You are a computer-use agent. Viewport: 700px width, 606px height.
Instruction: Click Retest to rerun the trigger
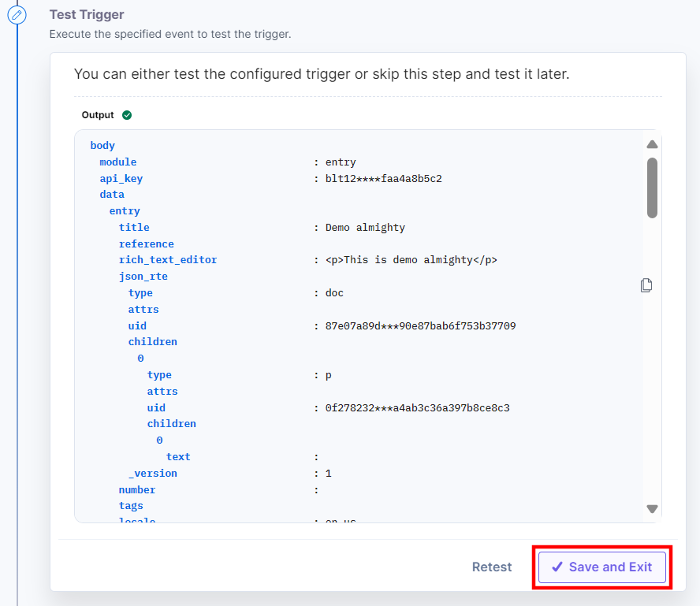pyautogui.click(x=492, y=567)
